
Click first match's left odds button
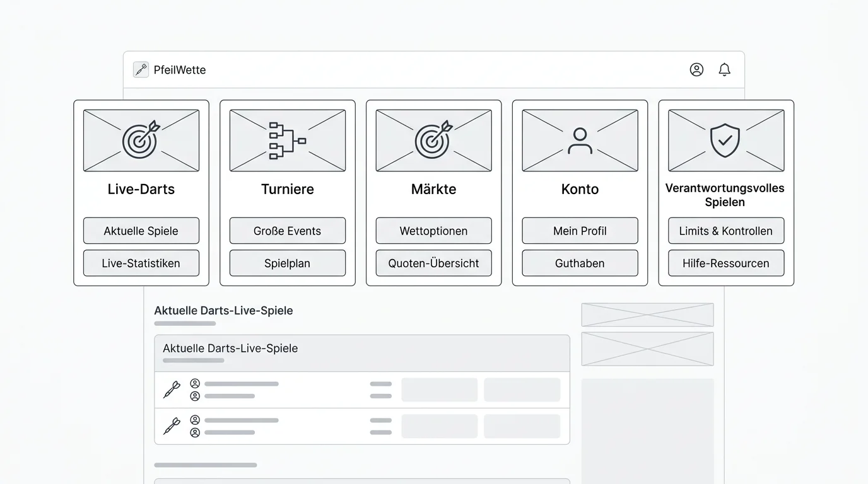pyautogui.click(x=440, y=389)
